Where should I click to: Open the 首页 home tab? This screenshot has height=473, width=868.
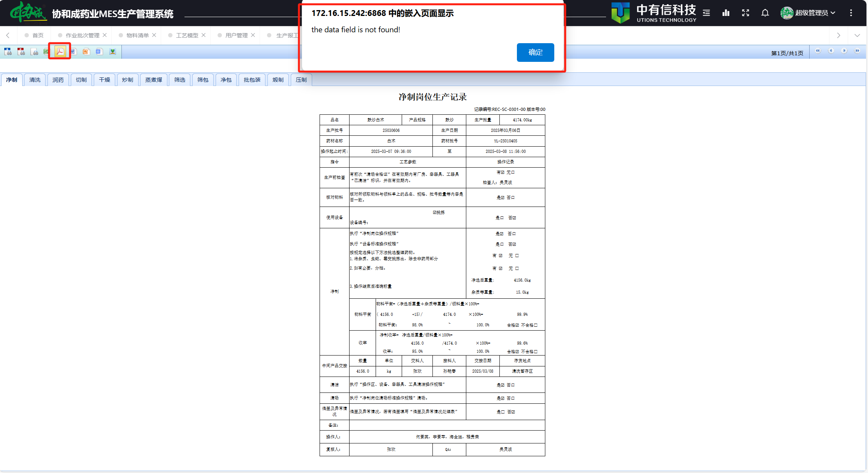point(38,35)
